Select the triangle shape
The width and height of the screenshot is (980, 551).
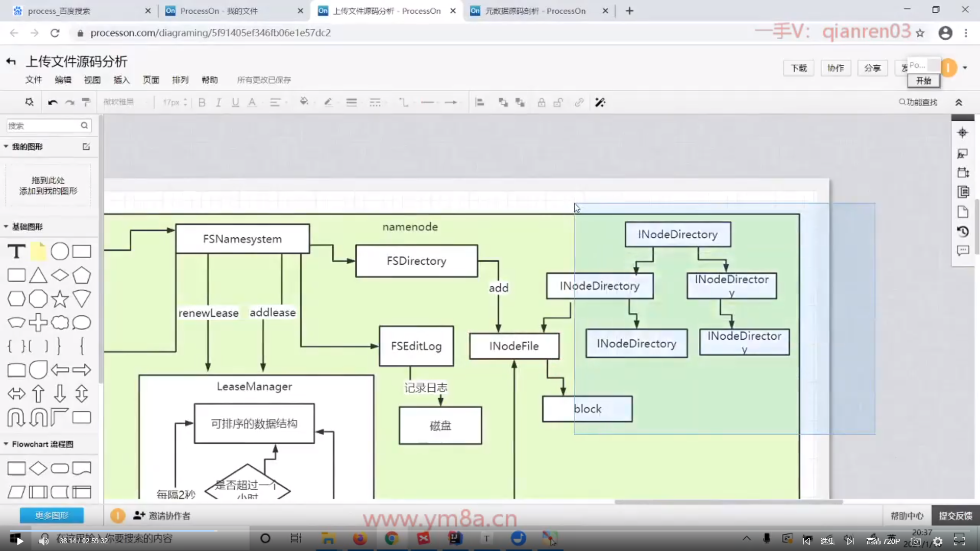[x=38, y=275]
